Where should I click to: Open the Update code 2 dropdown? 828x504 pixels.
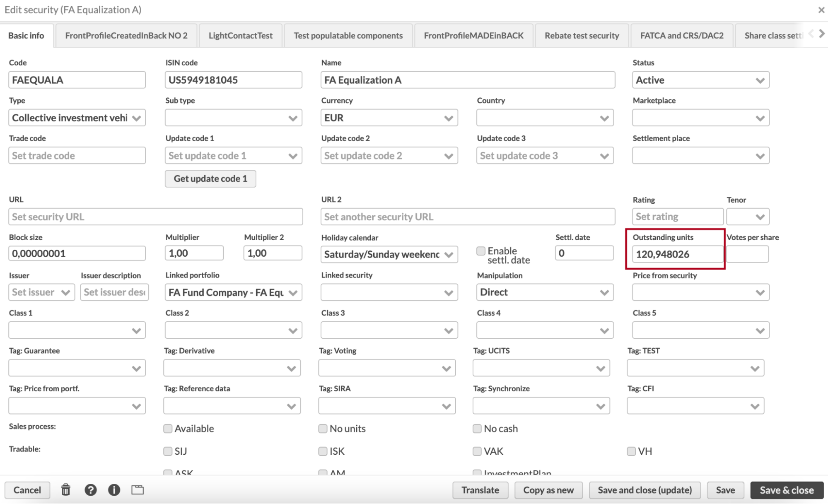pyautogui.click(x=389, y=156)
